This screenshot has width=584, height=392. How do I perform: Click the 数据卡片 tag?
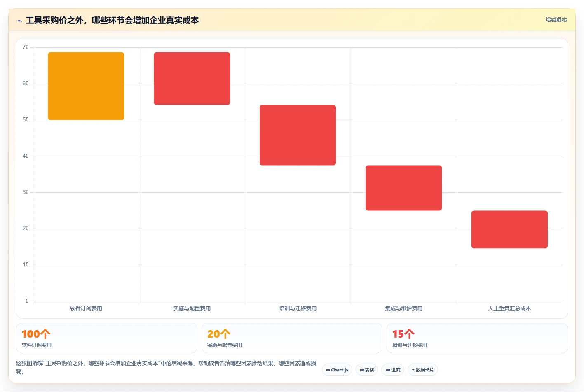pos(423,370)
